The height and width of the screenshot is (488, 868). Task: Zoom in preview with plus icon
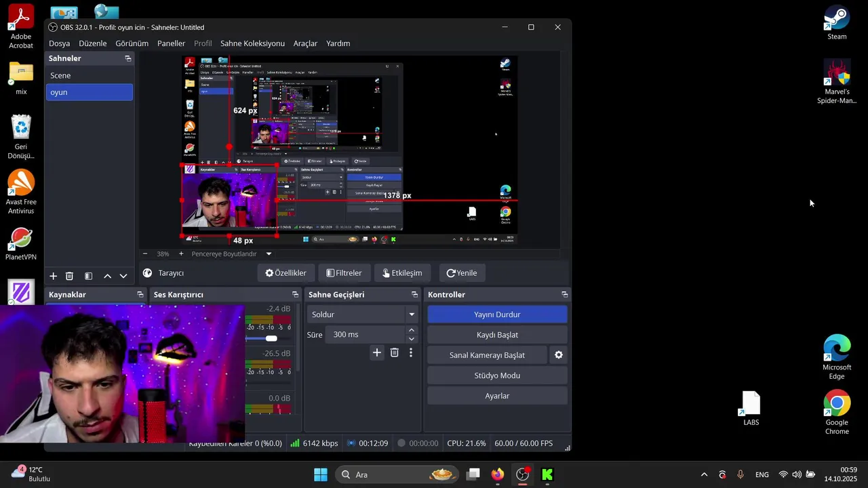tap(181, 254)
